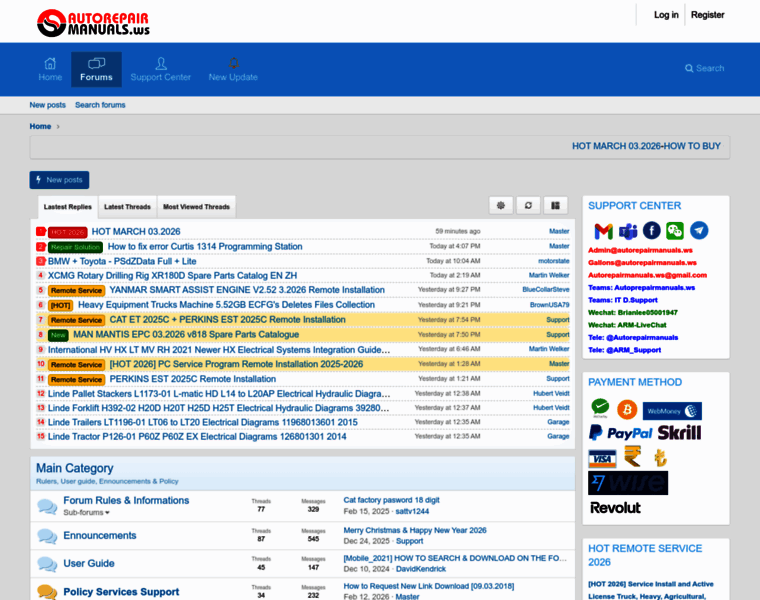Click the Facebook icon in Support Center
Viewport: 760px width, 600px height.
pyautogui.click(x=652, y=231)
